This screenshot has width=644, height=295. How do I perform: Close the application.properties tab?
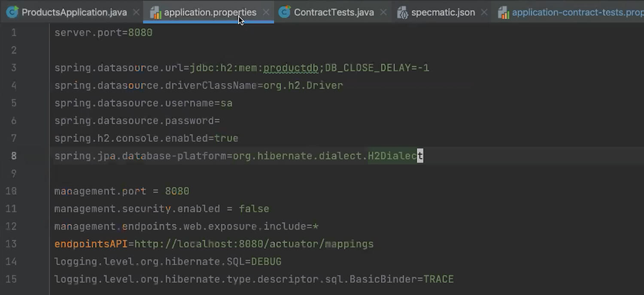(266, 12)
